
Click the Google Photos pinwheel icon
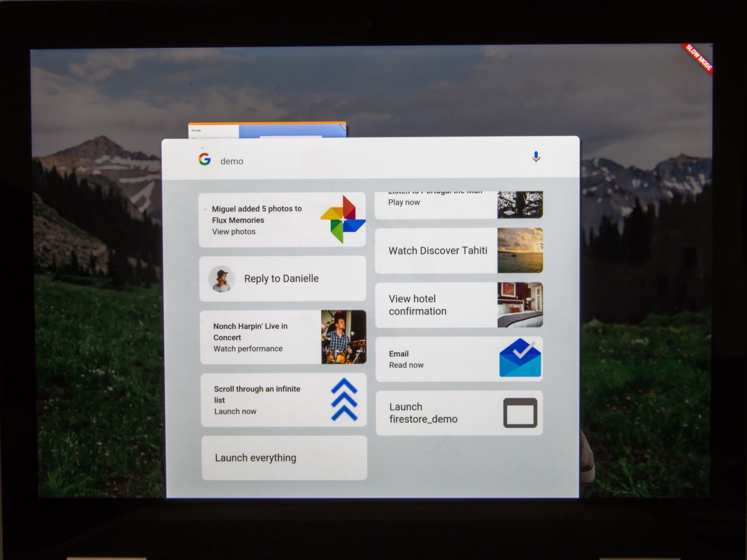click(343, 219)
